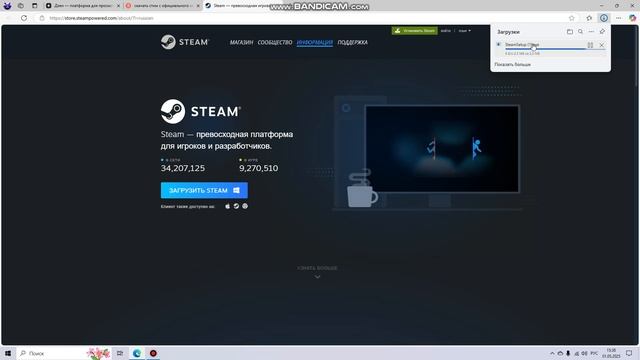Open Task View on the taskbar
The width and height of the screenshot is (640, 360).
(x=120, y=353)
